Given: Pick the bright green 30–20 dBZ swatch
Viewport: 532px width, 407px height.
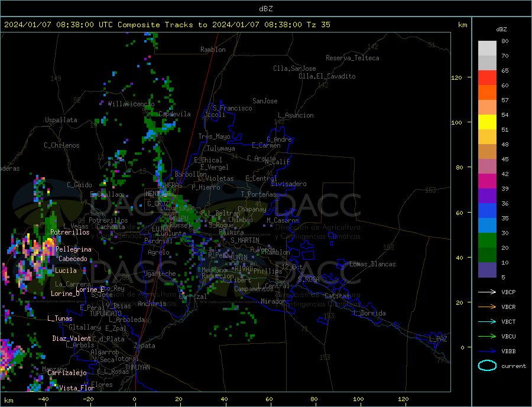Looking at the screenshot, I should click(487, 240).
